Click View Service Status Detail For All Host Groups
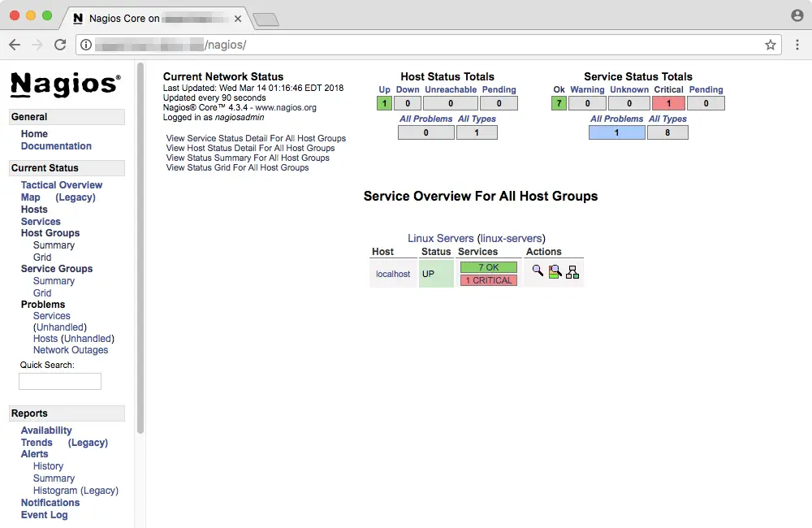 click(256, 138)
